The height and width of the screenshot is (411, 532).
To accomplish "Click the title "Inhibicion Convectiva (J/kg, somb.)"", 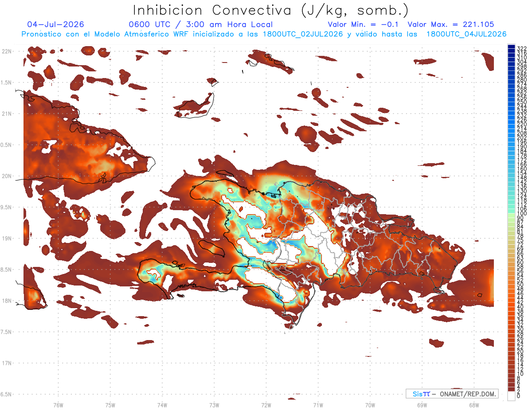I will 271,10.
